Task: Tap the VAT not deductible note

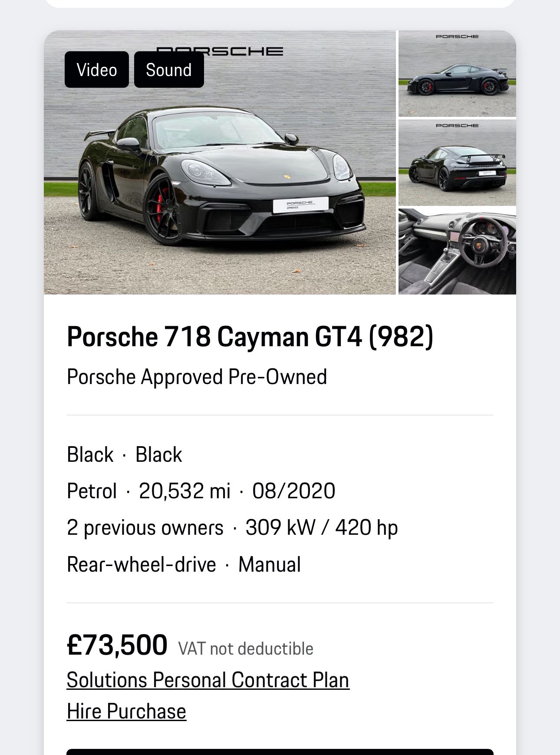Action: (x=246, y=649)
